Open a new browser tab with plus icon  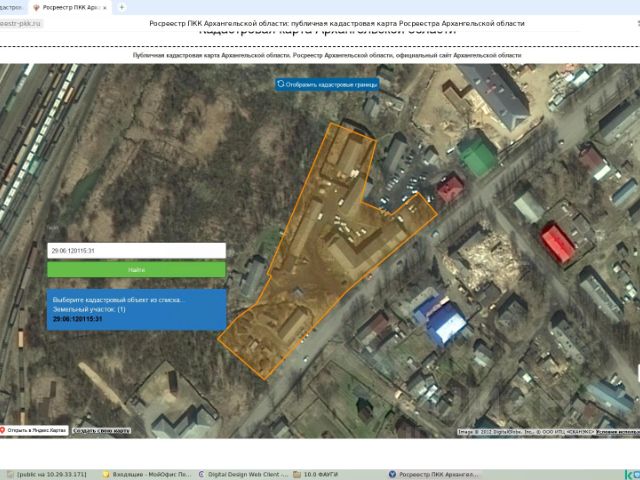122,7
